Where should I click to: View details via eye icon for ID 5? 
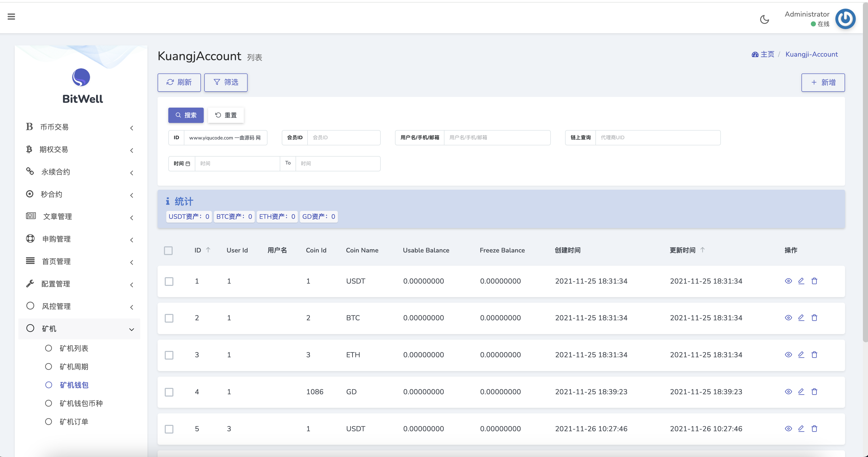(x=788, y=428)
